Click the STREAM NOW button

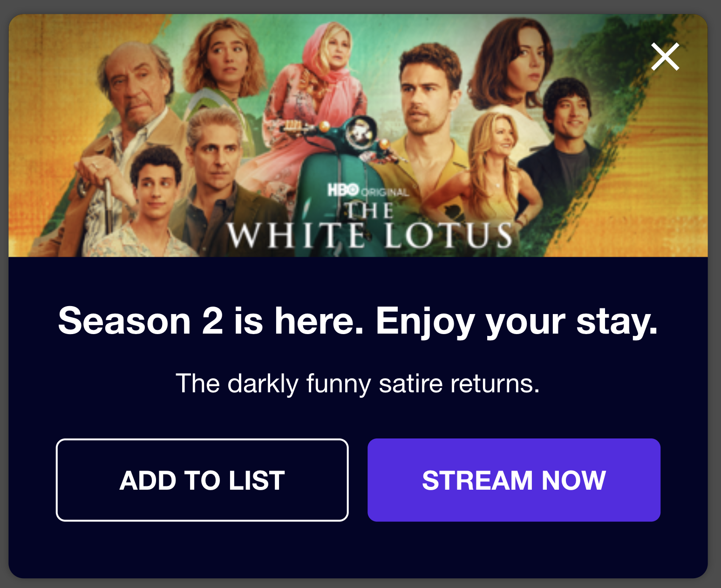(514, 480)
